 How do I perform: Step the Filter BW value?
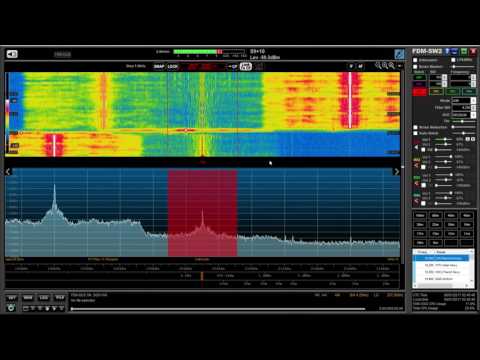coord(473,108)
